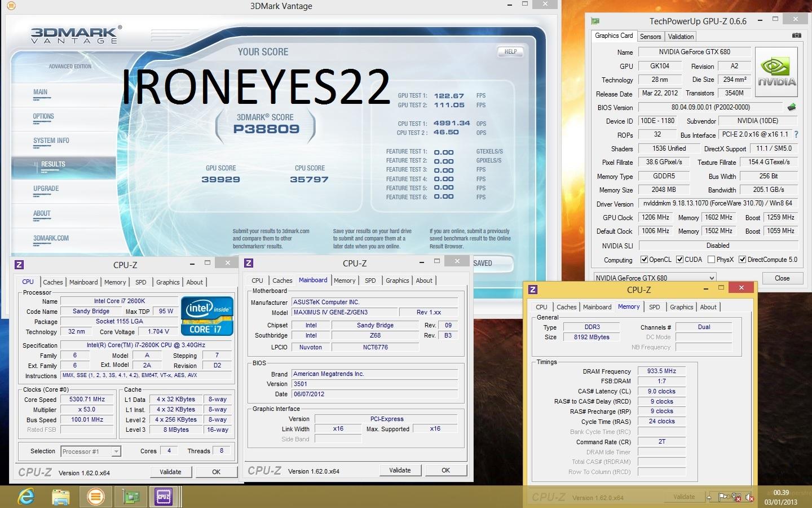Click OK in the CPU-Z Mainboard window
812x508 pixels.
(445, 470)
